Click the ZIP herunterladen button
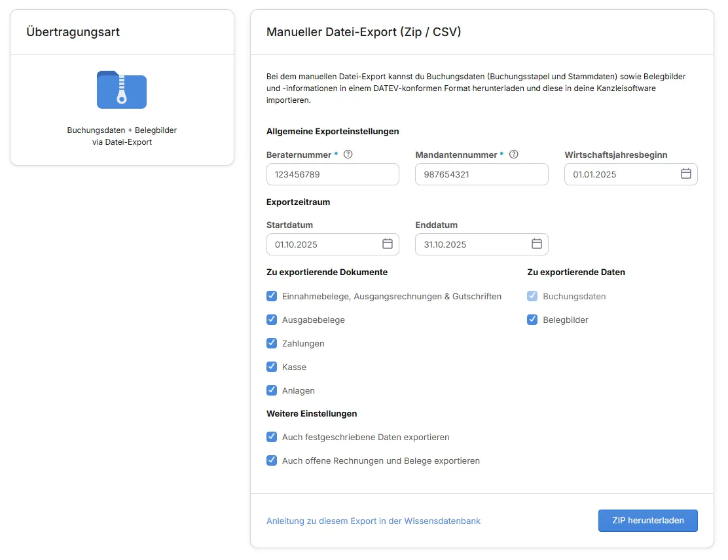Viewport: 728px width, 560px height. (647, 520)
